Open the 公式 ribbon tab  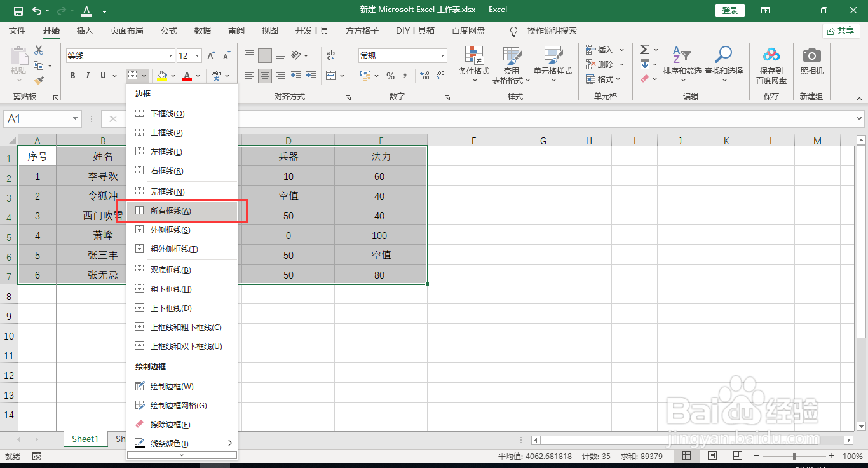169,31
